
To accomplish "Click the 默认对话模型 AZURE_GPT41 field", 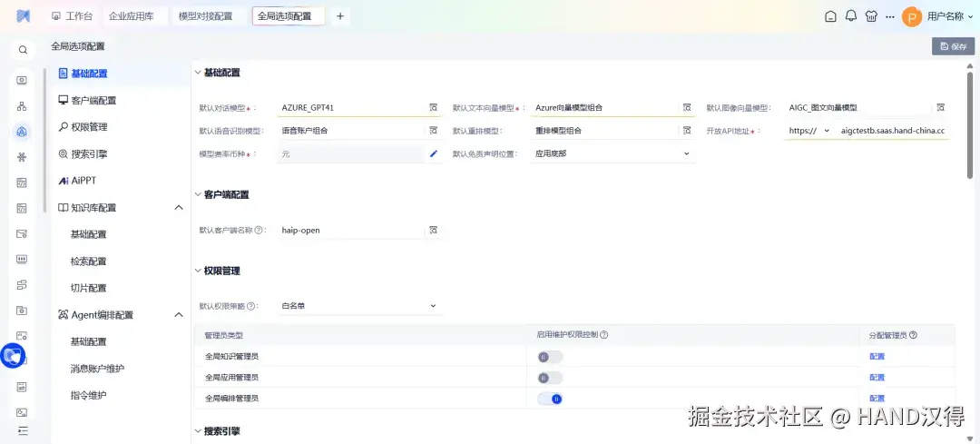I will (x=352, y=107).
